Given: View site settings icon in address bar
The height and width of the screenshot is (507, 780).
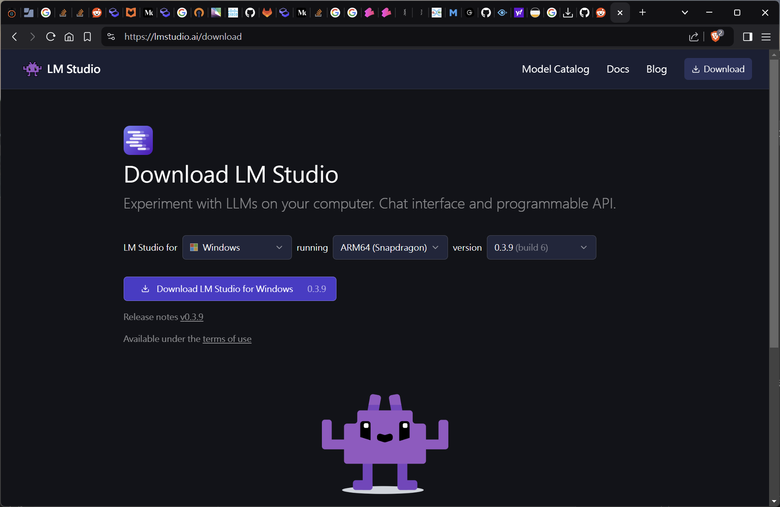Looking at the screenshot, I should [x=111, y=37].
